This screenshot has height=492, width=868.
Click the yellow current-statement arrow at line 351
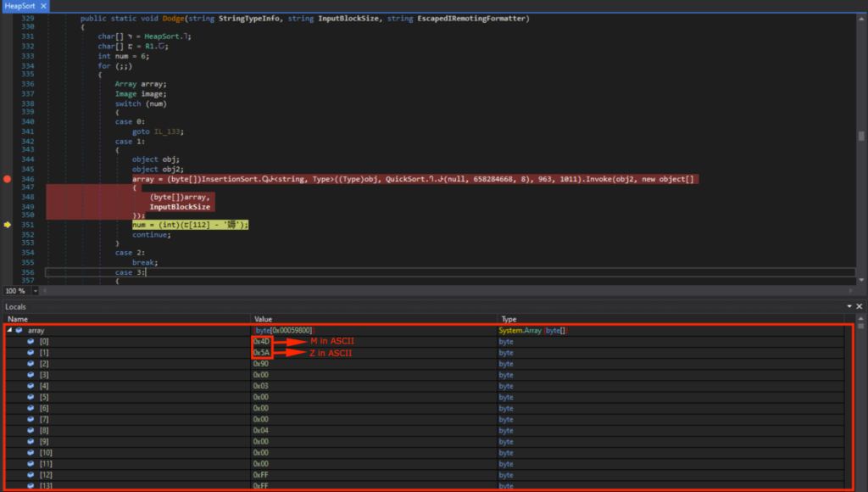click(x=8, y=225)
